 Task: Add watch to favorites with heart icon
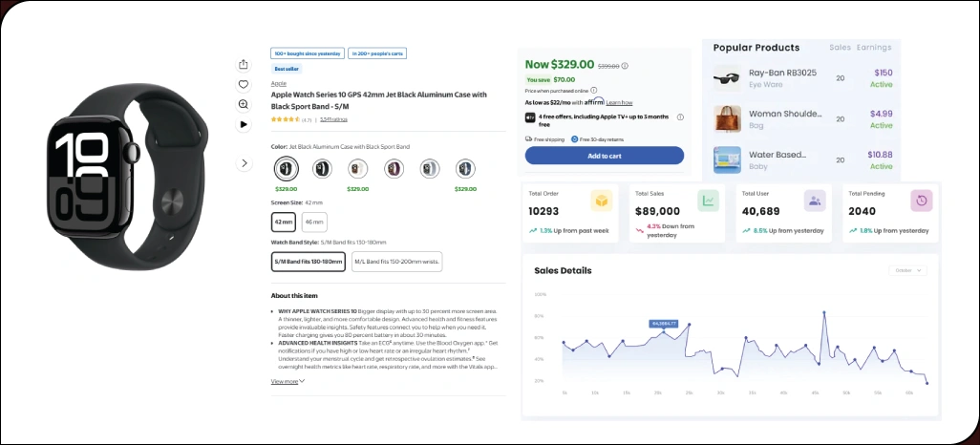click(244, 84)
